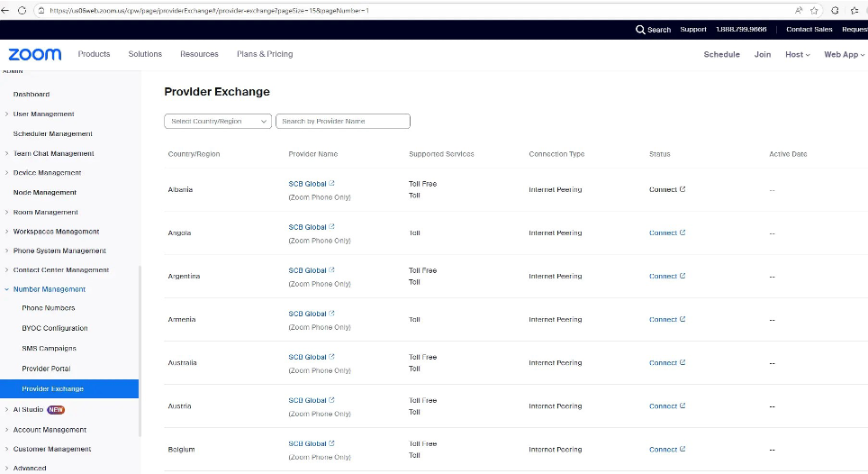Open the Host dropdown menu

pos(797,54)
